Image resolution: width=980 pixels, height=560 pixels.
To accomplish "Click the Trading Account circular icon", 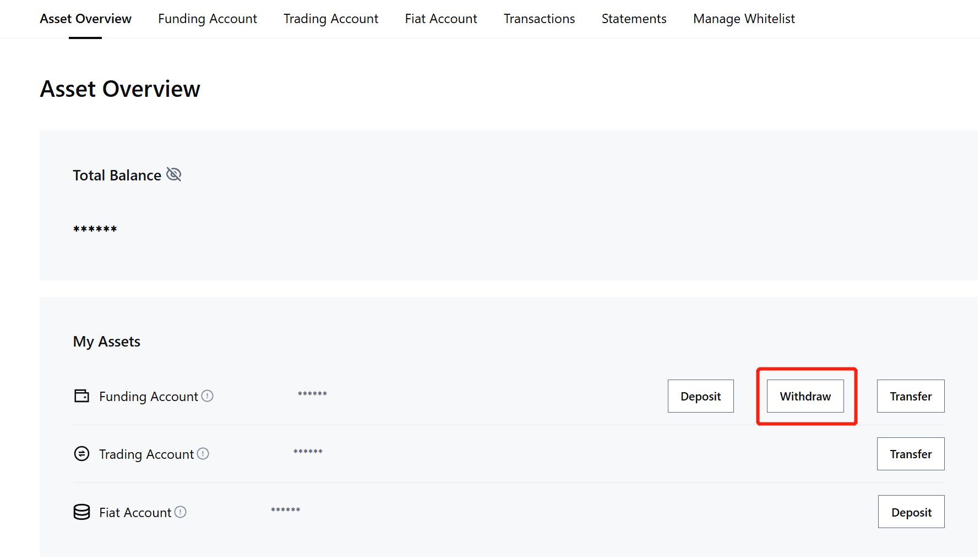I will click(x=81, y=454).
